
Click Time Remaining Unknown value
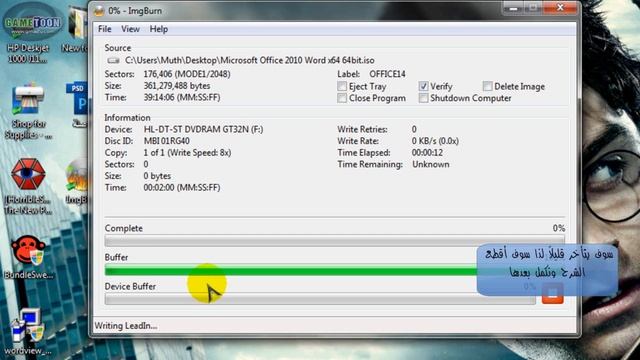(431, 164)
